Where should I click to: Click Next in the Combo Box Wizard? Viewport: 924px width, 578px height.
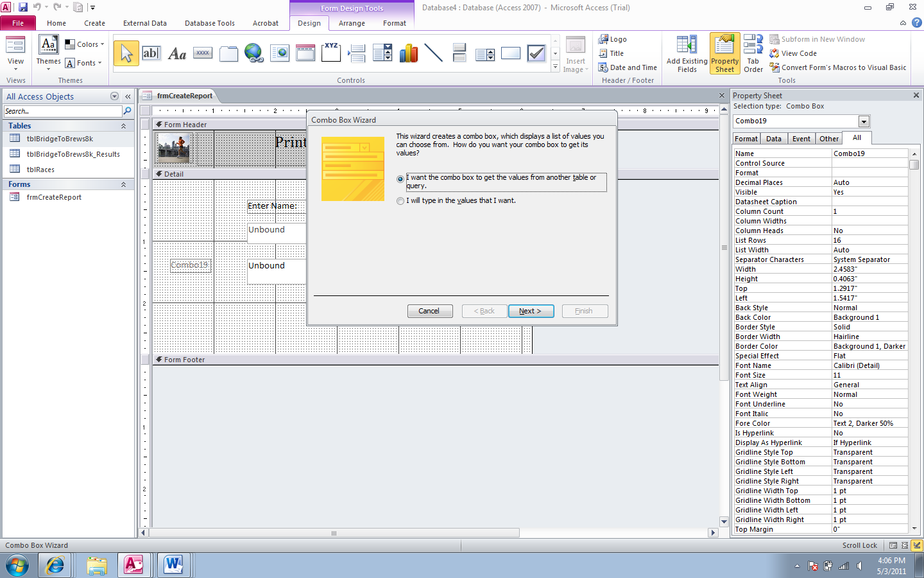pos(531,311)
